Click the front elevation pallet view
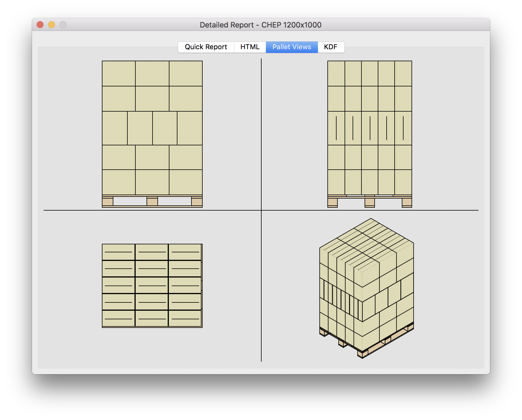This screenshot has height=420, width=522. pos(152,134)
